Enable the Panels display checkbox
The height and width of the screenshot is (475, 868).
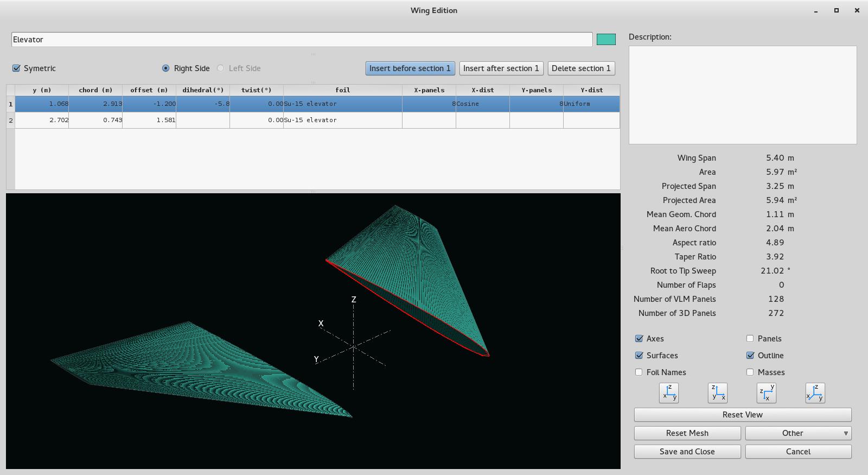pyautogui.click(x=750, y=339)
